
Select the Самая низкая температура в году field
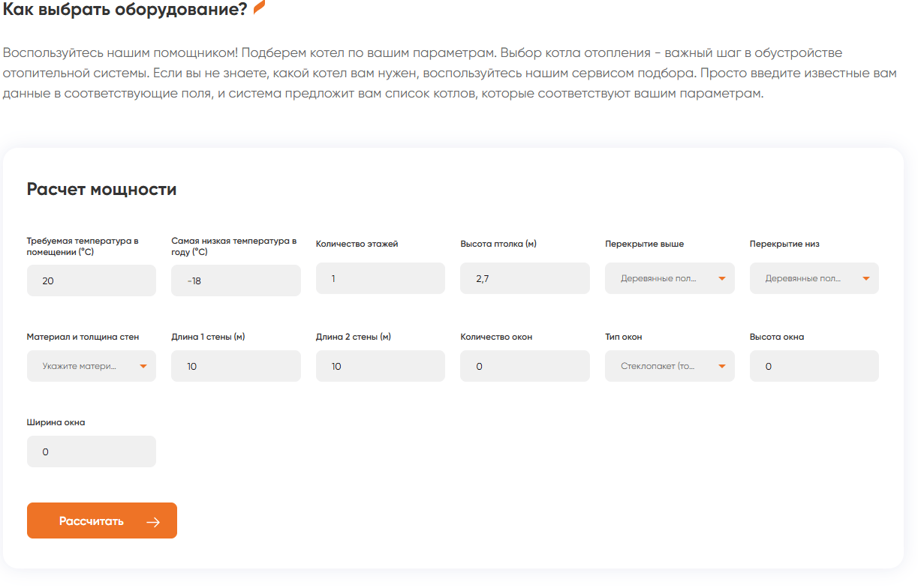[236, 280]
